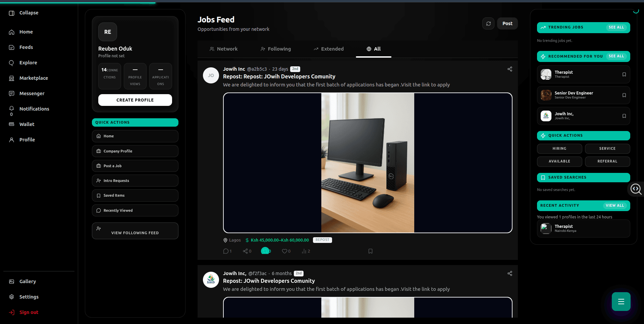Click View Following Feed button
Image resolution: width=644 pixels, height=324 pixels.
click(135, 231)
